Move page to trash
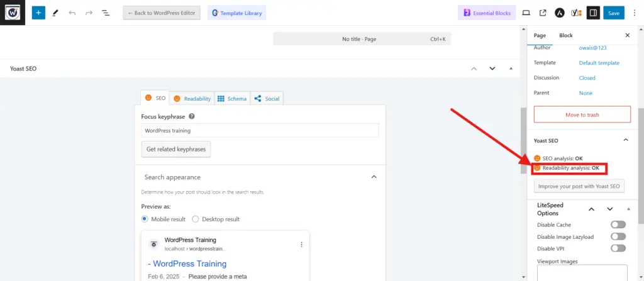 (582, 114)
